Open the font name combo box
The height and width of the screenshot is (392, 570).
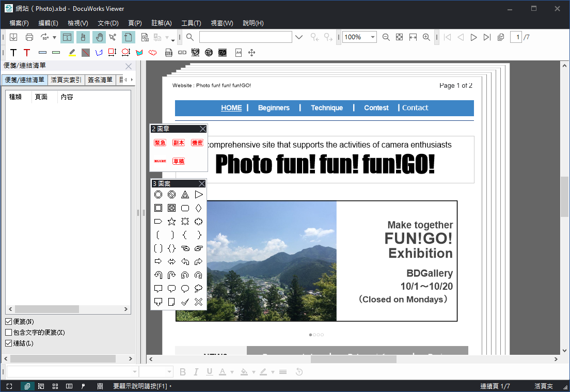pos(72,372)
